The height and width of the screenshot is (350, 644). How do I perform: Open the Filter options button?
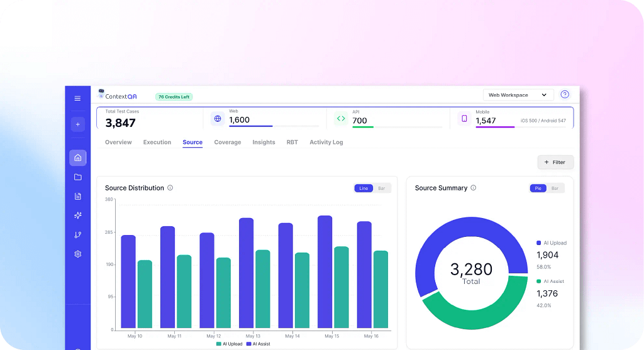click(555, 162)
